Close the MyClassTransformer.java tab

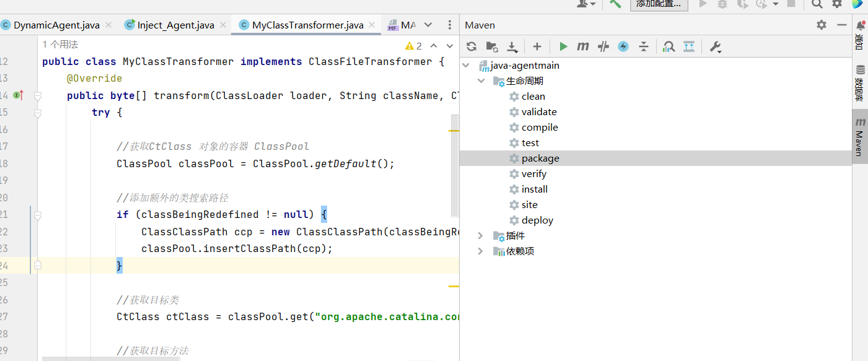(372, 25)
